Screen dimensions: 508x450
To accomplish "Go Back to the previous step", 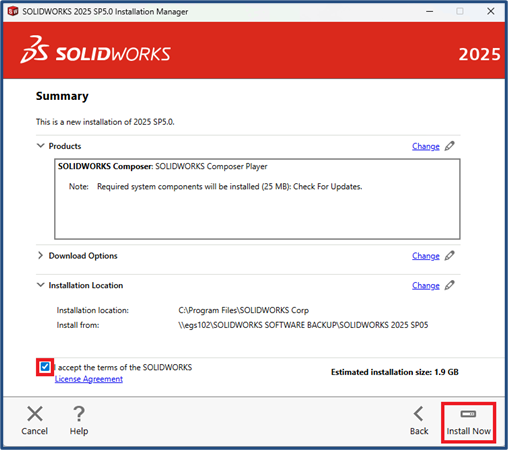I will coord(419,421).
